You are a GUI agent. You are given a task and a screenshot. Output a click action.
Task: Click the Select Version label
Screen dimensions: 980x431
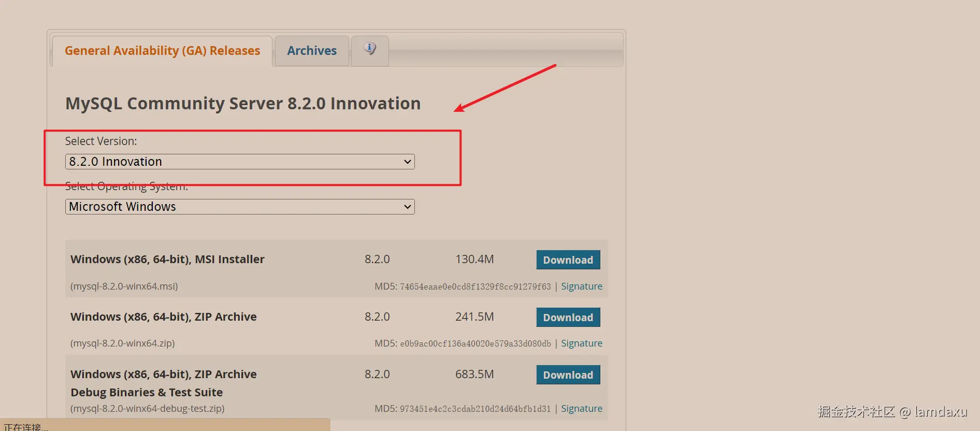tap(101, 141)
